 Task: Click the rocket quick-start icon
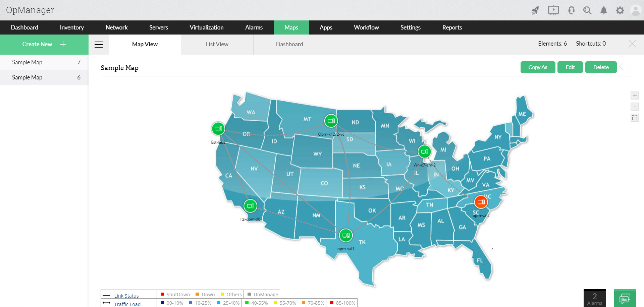[x=535, y=10]
